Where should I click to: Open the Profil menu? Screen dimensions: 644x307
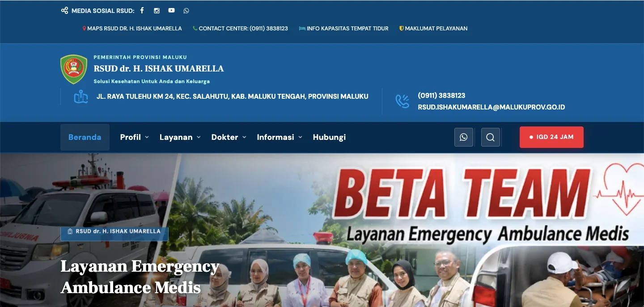coord(131,137)
